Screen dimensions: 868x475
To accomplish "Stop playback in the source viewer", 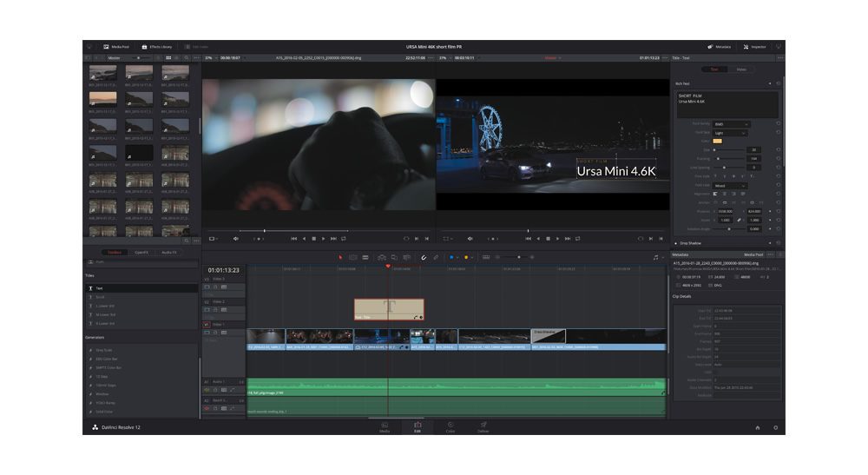I will pyautogui.click(x=313, y=239).
